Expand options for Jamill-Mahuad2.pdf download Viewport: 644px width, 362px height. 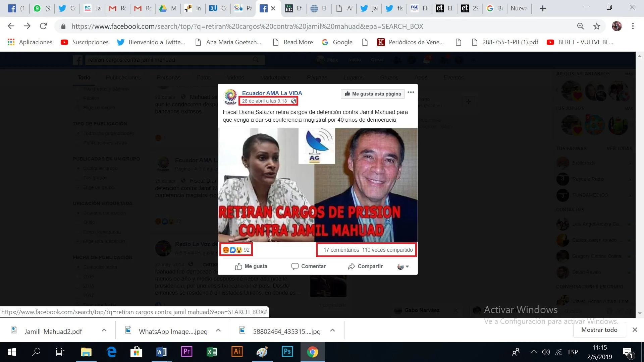click(104, 330)
